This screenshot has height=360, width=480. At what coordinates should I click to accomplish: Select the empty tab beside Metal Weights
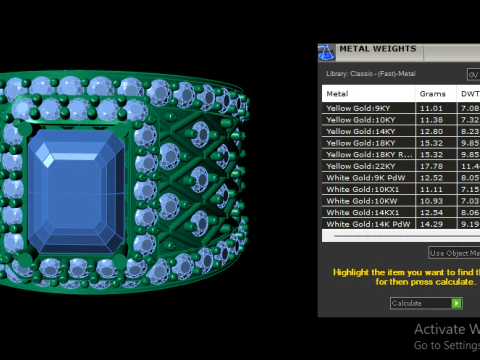click(452, 53)
